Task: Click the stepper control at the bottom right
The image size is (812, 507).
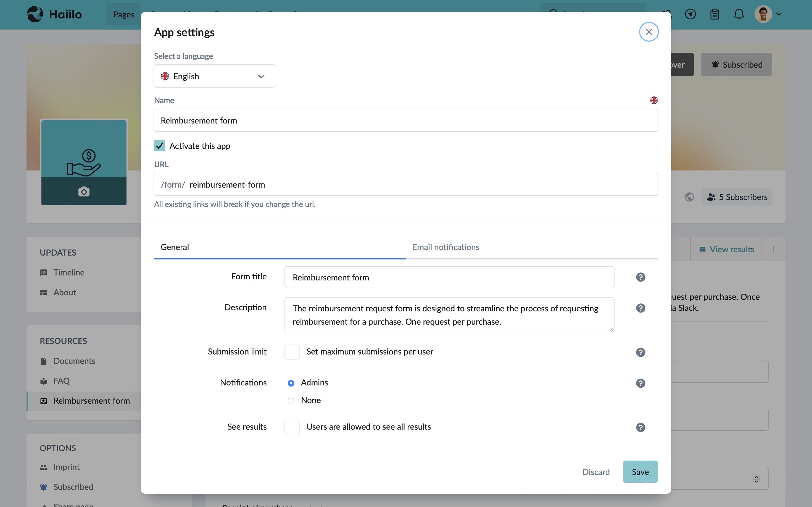Action: tap(756, 479)
